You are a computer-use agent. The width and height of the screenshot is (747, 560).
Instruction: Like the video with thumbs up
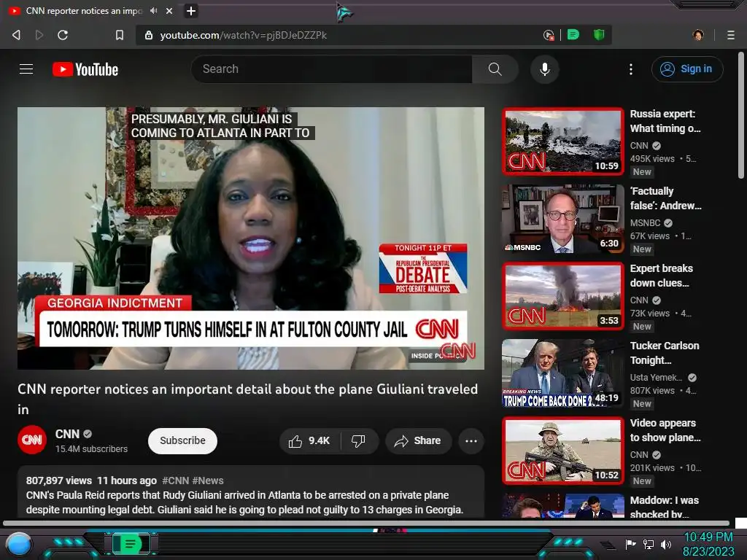click(309, 441)
